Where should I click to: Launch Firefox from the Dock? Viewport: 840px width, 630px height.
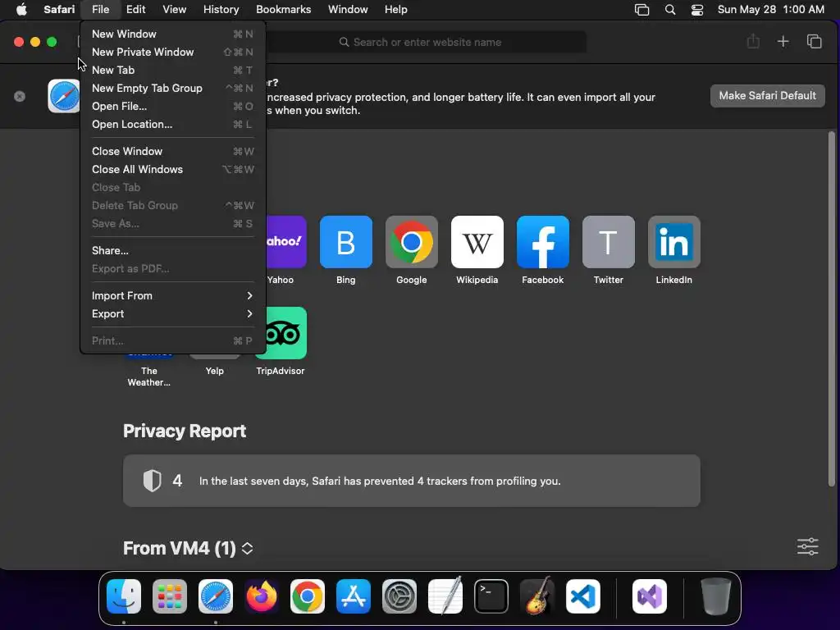click(262, 596)
